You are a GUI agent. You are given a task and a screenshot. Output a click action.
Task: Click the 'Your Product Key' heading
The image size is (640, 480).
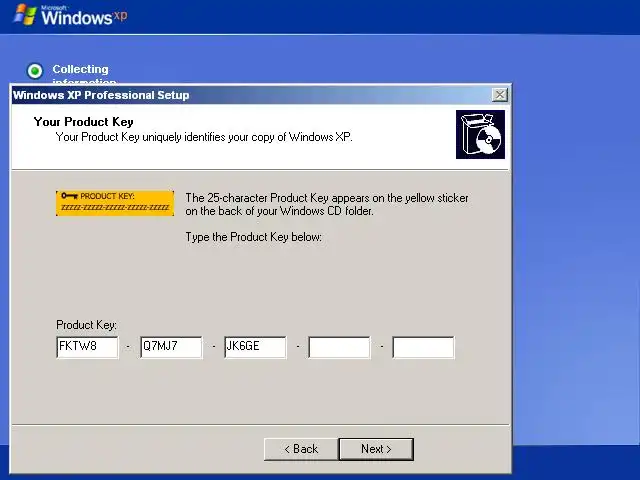click(84, 122)
